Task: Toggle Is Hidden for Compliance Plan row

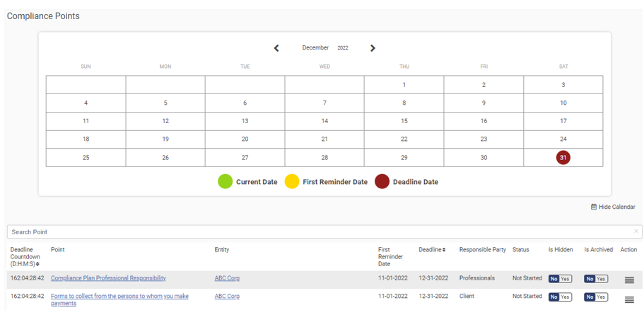Action: (560, 278)
